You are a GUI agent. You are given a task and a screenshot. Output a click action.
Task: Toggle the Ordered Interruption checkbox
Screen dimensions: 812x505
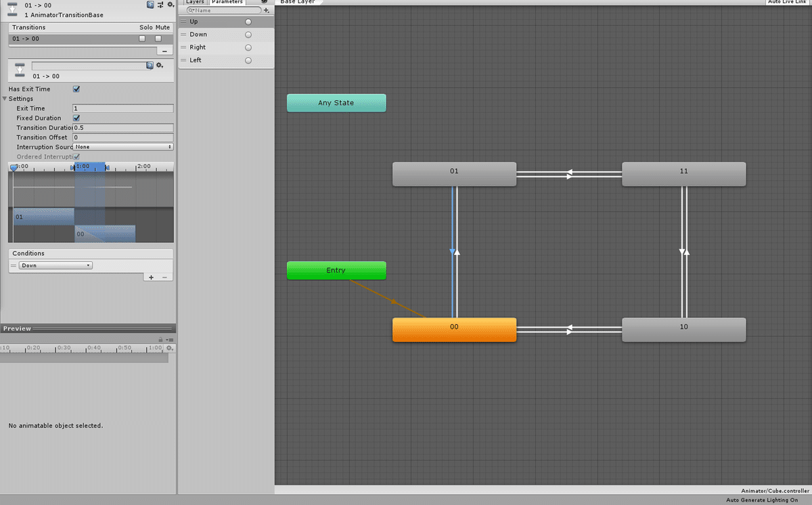[x=76, y=156]
